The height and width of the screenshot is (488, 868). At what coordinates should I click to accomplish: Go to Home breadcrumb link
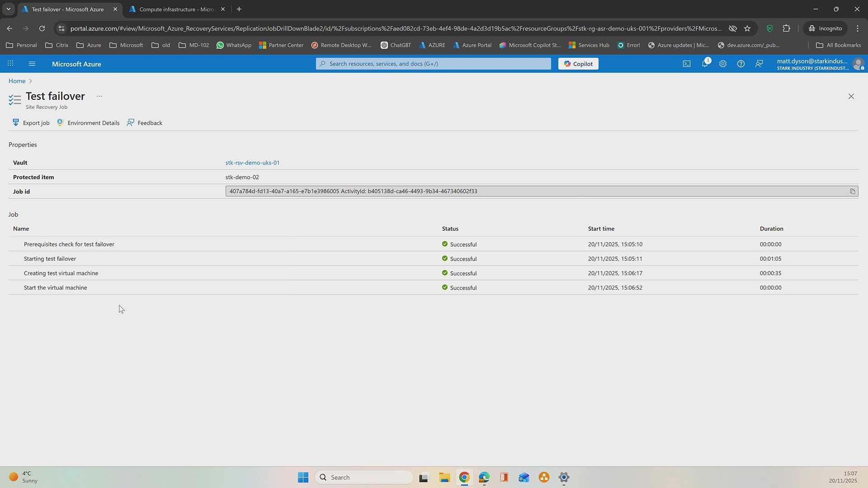pyautogui.click(x=17, y=81)
